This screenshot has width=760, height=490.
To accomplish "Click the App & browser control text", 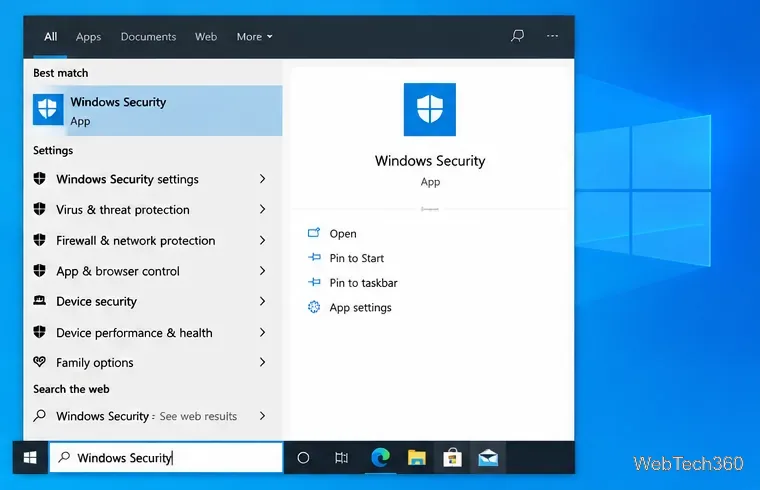I will tap(118, 271).
